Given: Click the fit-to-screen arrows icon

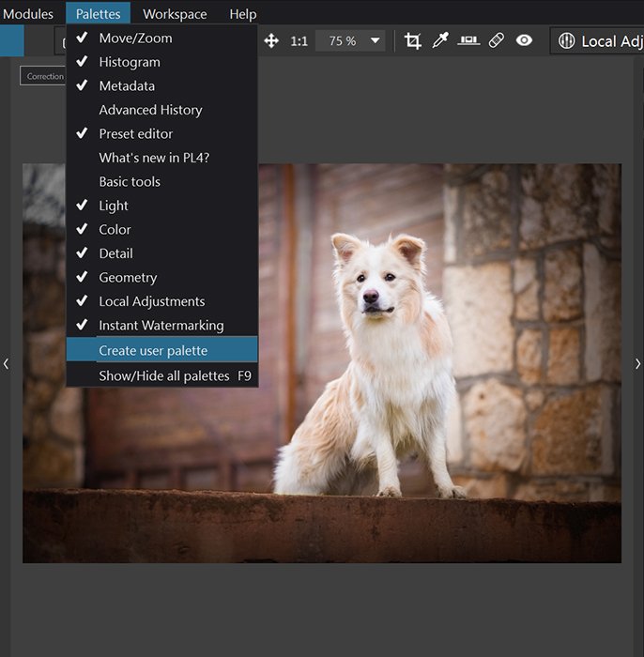Looking at the screenshot, I should [271, 40].
